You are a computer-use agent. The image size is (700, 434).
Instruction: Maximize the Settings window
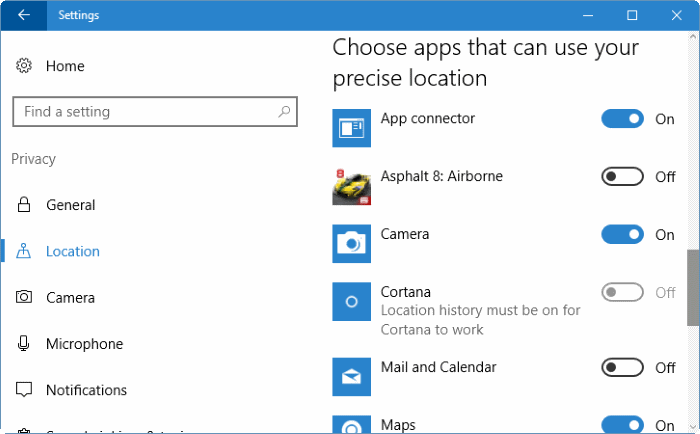point(632,15)
